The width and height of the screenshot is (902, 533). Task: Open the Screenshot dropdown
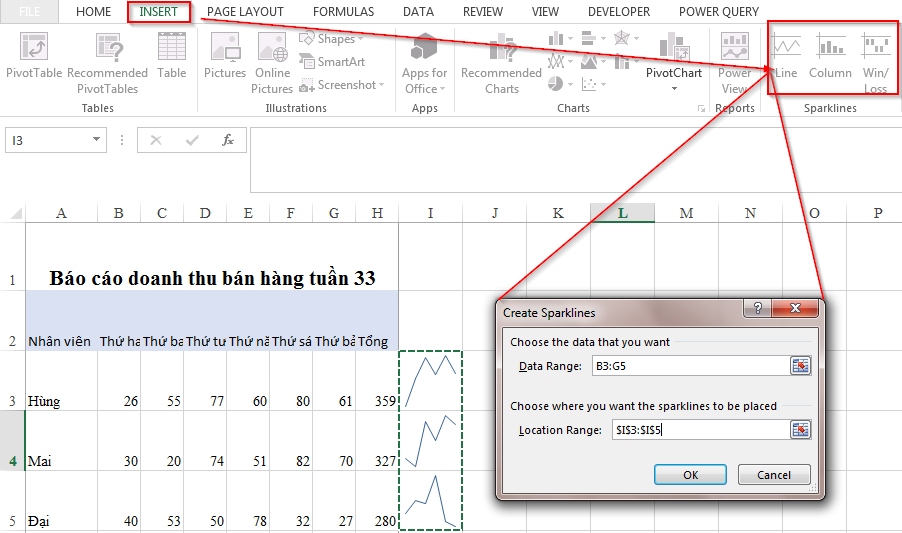(342, 85)
